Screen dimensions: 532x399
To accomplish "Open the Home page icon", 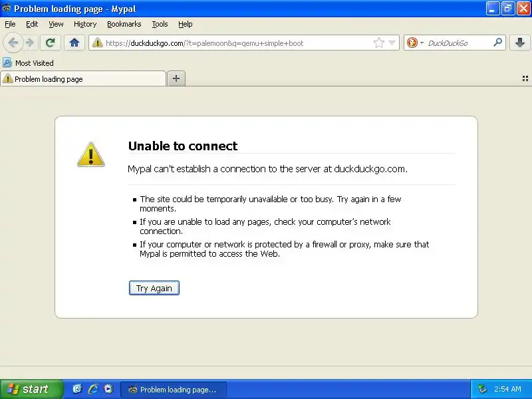I will click(x=74, y=43).
